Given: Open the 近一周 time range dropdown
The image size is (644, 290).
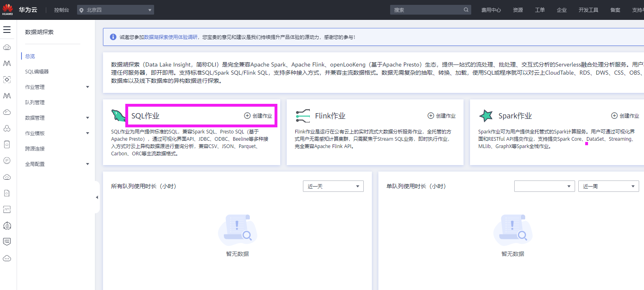Looking at the screenshot, I should click(x=609, y=186).
